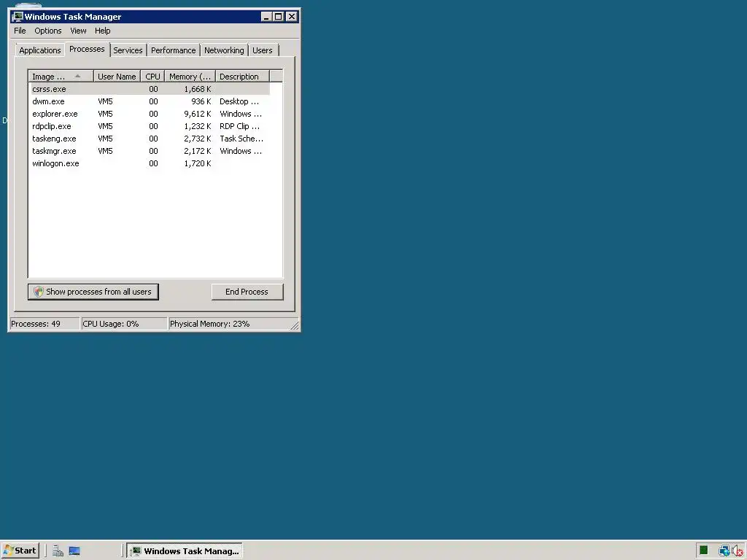Click the window resize grip corner

295,326
